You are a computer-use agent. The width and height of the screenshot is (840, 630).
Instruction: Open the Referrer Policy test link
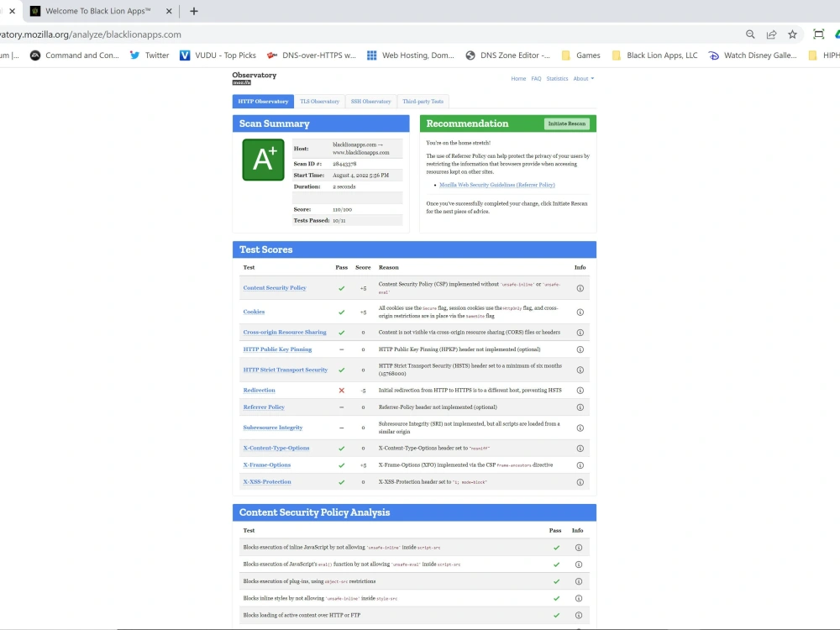(x=264, y=407)
